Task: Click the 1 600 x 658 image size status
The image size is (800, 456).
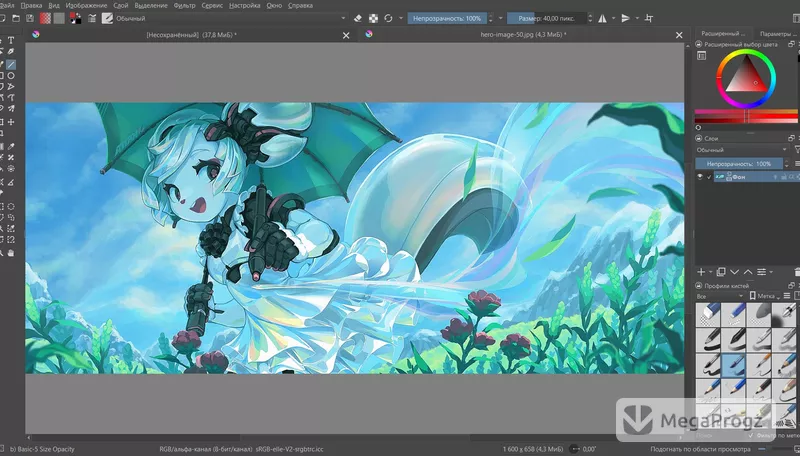Action: (x=534, y=449)
